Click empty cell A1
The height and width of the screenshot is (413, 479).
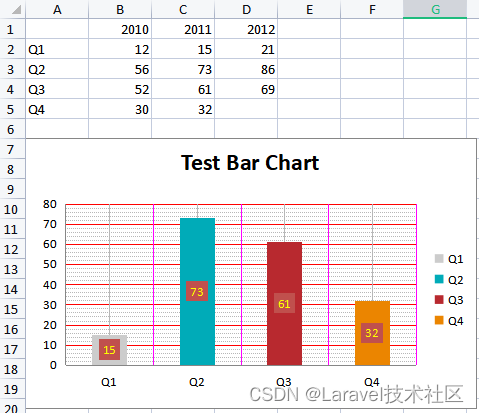(57, 29)
